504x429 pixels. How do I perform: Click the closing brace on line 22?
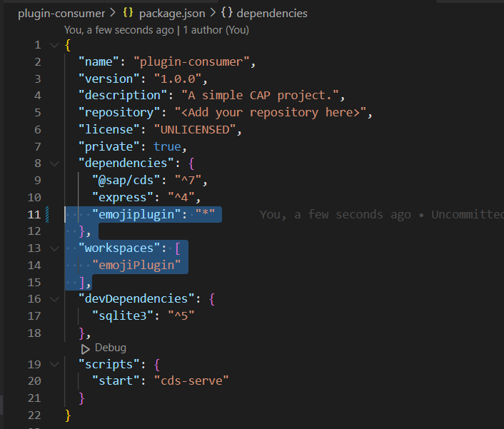click(68, 415)
